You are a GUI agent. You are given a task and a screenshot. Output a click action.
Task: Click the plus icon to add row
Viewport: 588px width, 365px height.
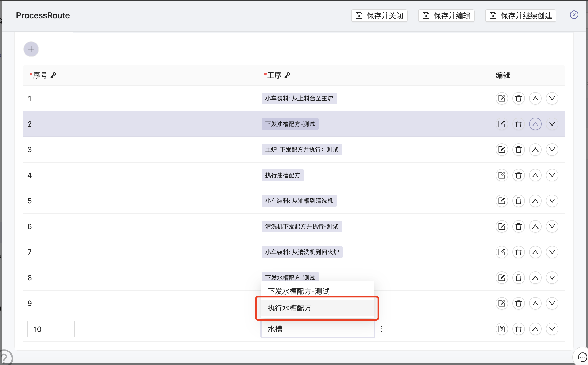(x=31, y=49)
